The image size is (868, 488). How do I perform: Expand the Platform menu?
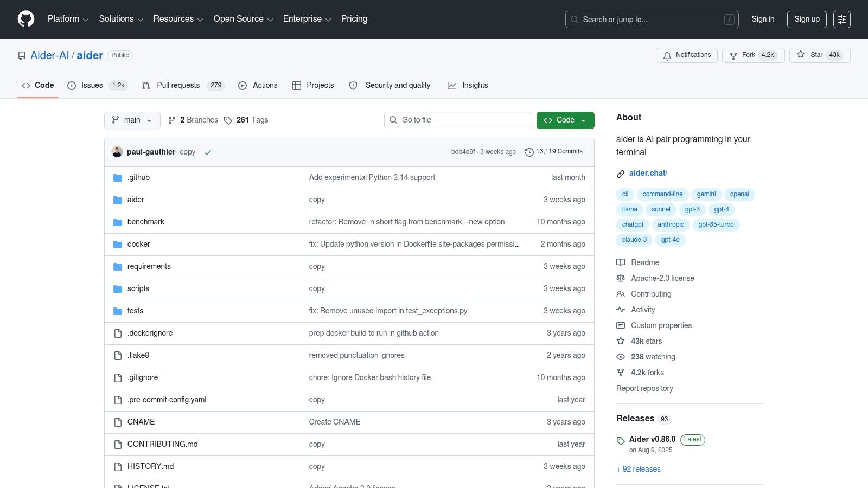click(x=68, y=19)
